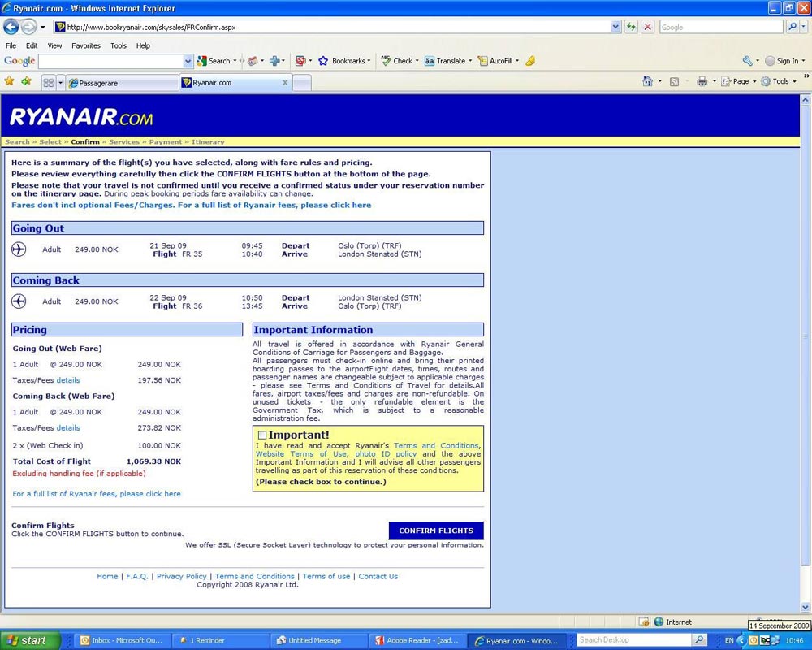The image size is (812, 650).
Task: Click the Google toolbar Check spelling button
Action: [397, 61]
